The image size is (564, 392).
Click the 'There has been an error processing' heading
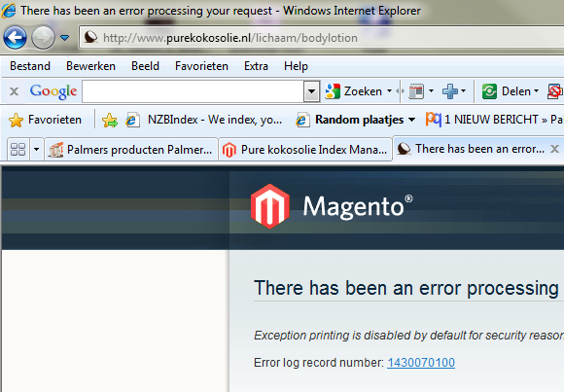tap(406, 288)
